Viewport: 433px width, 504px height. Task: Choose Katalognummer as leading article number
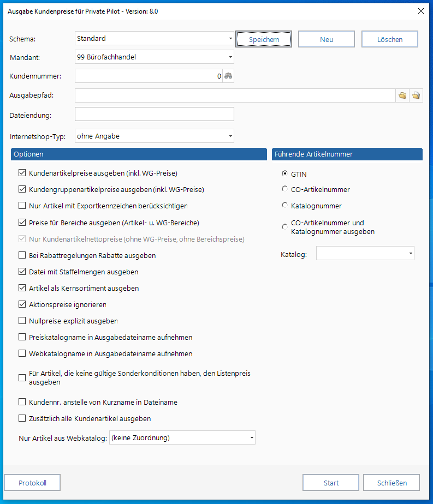pyautogui.click(x=284, y=206)
